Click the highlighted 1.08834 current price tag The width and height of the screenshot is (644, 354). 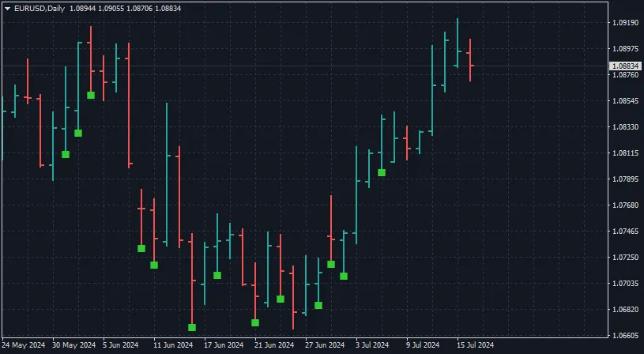point(625,66)
